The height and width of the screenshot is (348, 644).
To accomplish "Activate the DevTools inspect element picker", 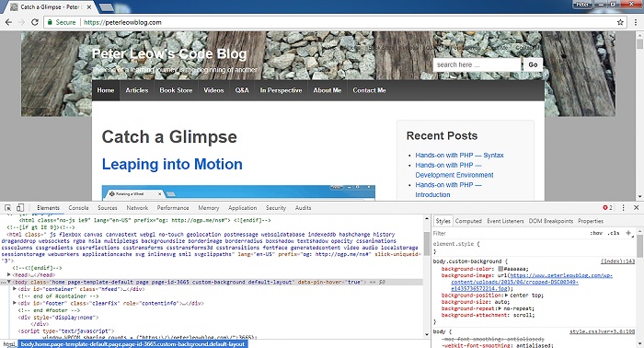I will point(7,208).
